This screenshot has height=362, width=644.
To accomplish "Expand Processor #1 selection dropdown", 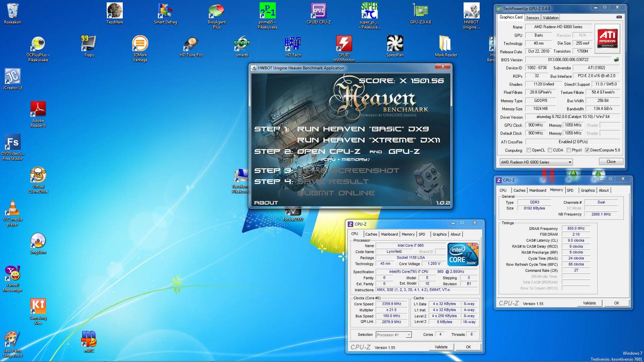I will tap(394, 335).
